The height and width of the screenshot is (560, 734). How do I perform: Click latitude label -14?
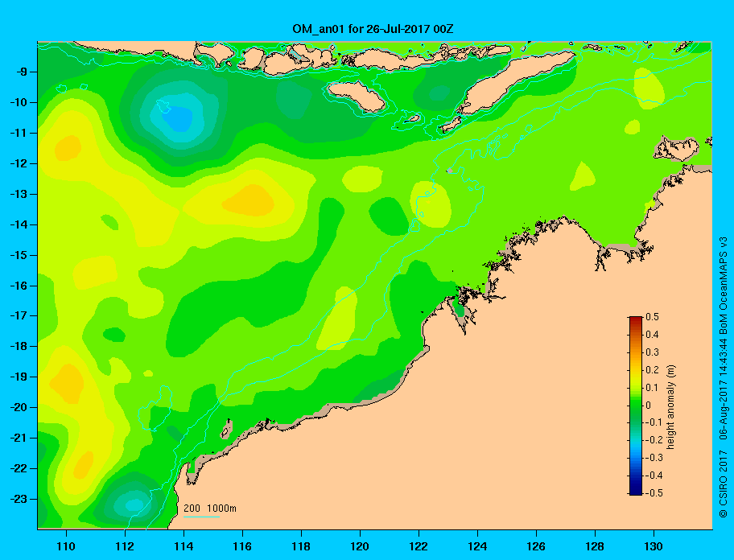(18, 224)
